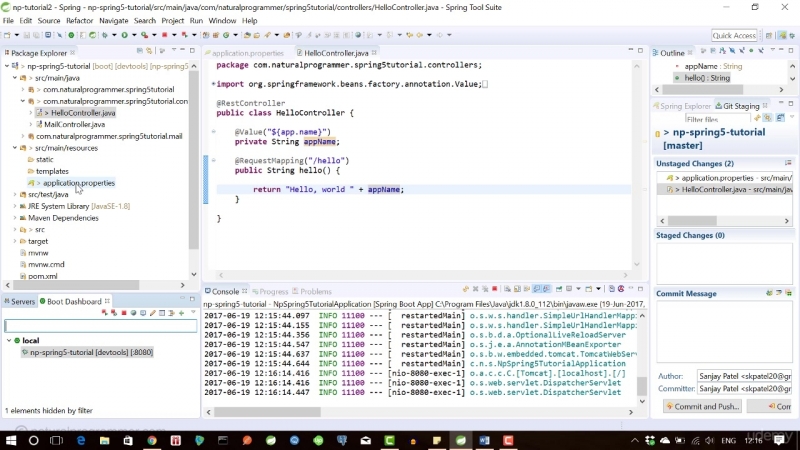Click Collapse All icon in Package Explorer
Image resolution: width=800 pixels, height=450 pixels.
(x=139, y=51)
